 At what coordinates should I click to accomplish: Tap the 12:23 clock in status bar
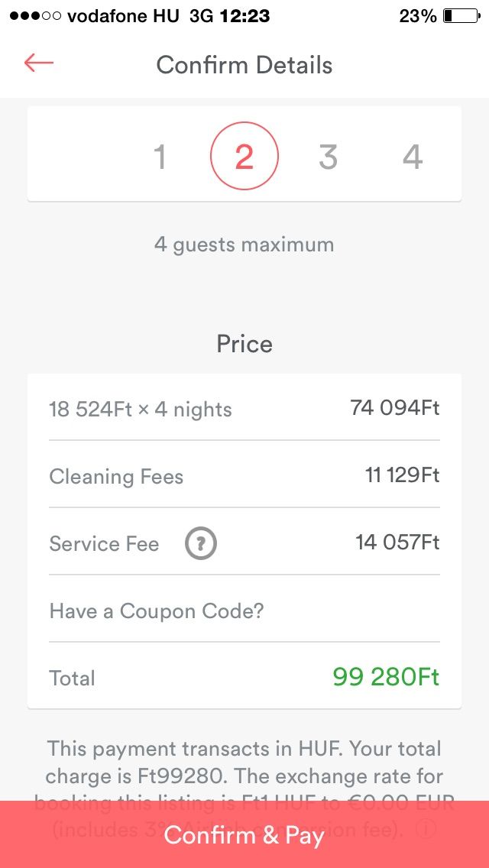244,16
